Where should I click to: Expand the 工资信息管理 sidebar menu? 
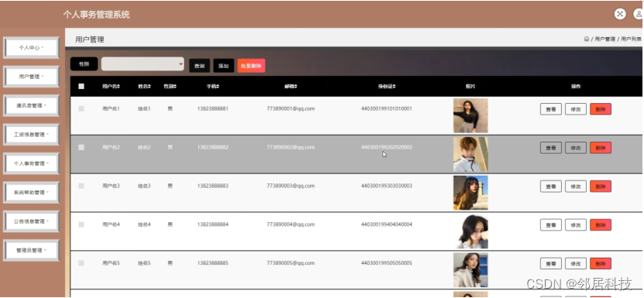coord(31,135)
